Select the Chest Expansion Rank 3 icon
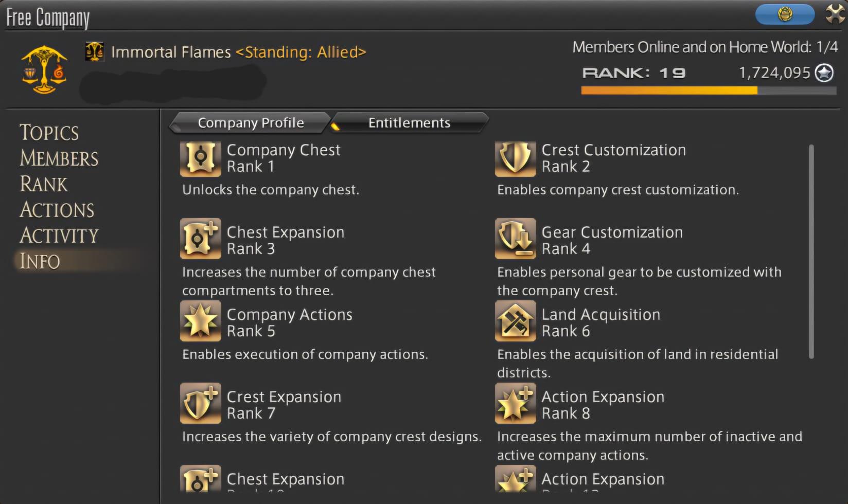This screenshot has width=848, height=504. pyautogui.click(x=200, y=239)
